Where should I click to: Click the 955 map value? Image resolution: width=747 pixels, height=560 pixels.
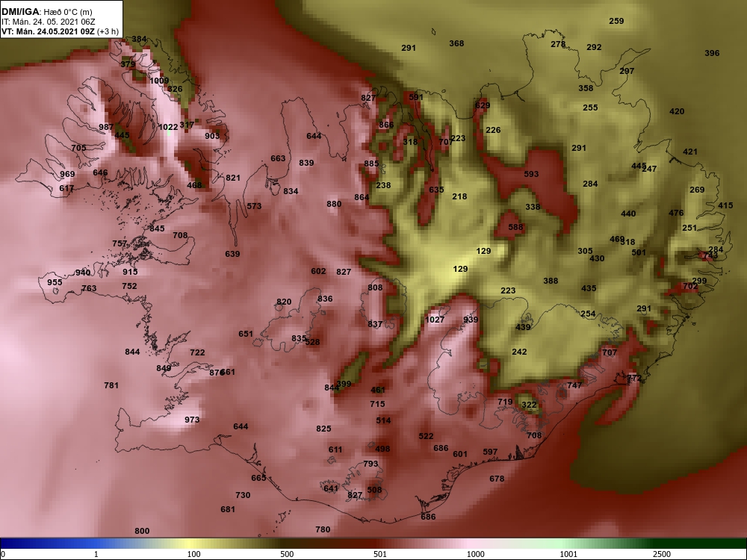click(55, 282)
